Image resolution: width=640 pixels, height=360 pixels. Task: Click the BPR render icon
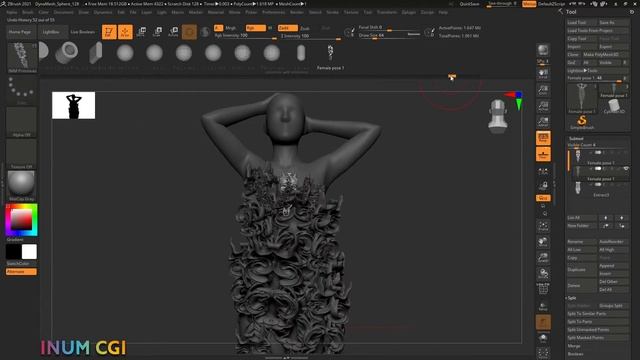click(x=543, y=51)
